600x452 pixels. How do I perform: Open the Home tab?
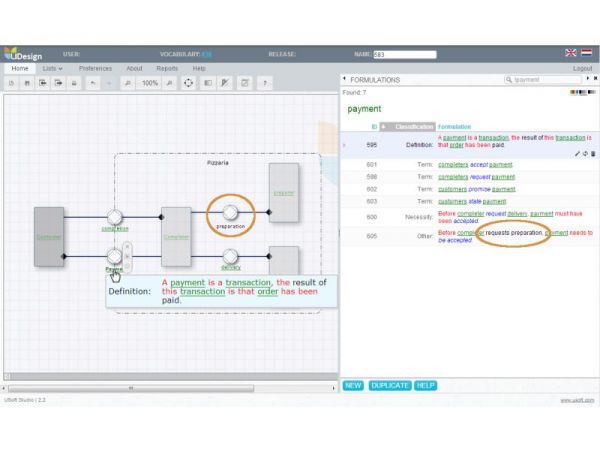20,69
